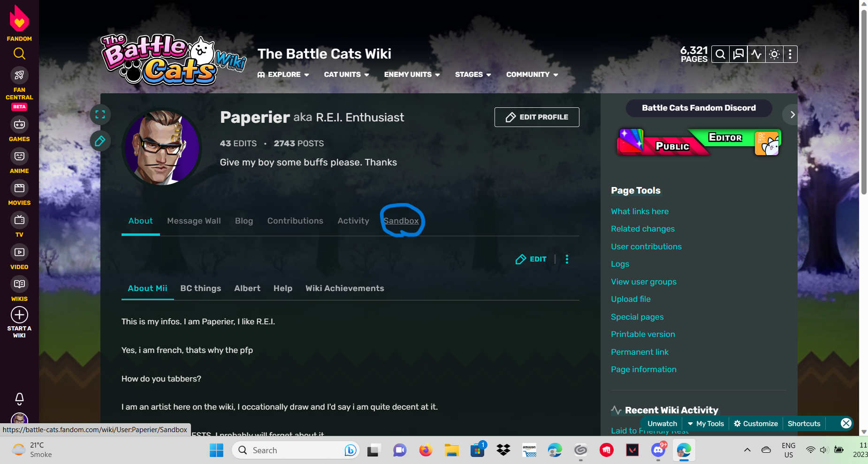Click the Editor Public badge banner
Image resolution: width=868 pixels, height=464 pixels.
click(x=699, y=142)
